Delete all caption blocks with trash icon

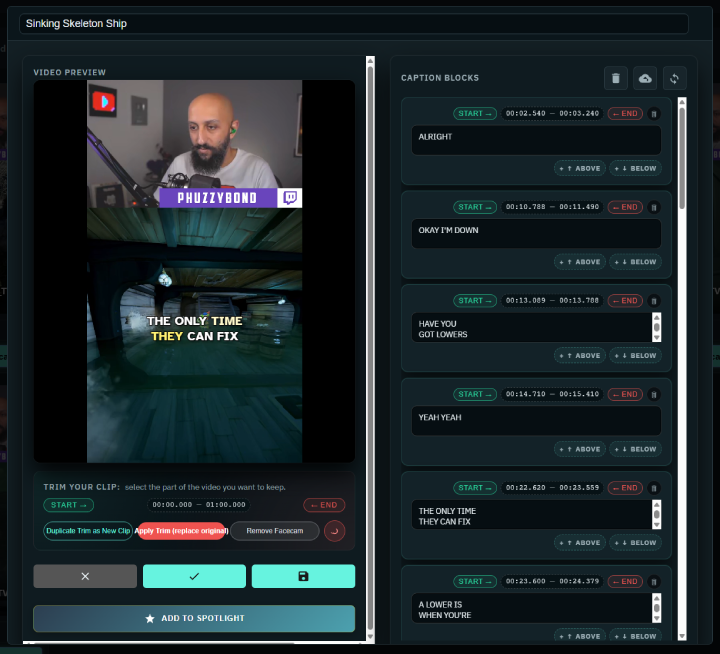pyautogui.click(x=616, y=79)
